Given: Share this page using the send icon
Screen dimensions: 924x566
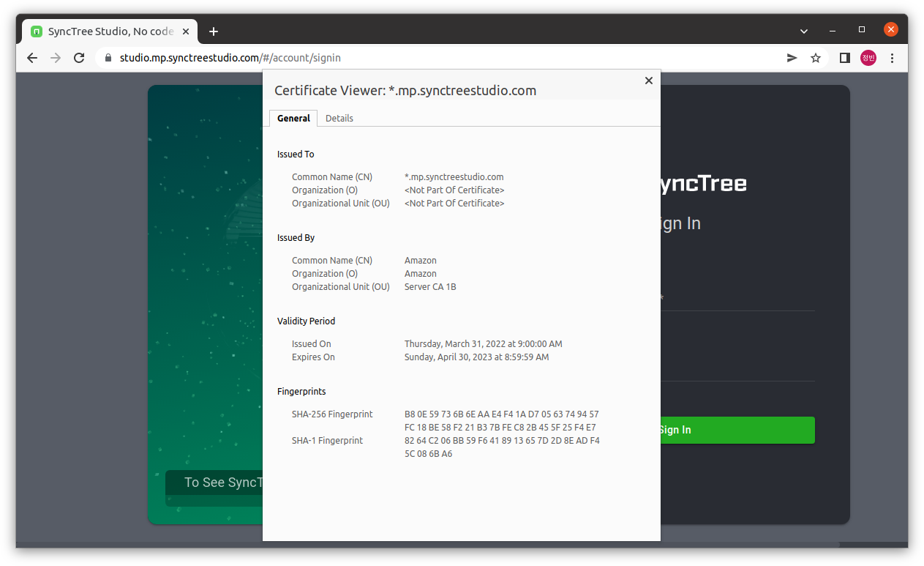Looking at the screenshot, I should [792, 58].
